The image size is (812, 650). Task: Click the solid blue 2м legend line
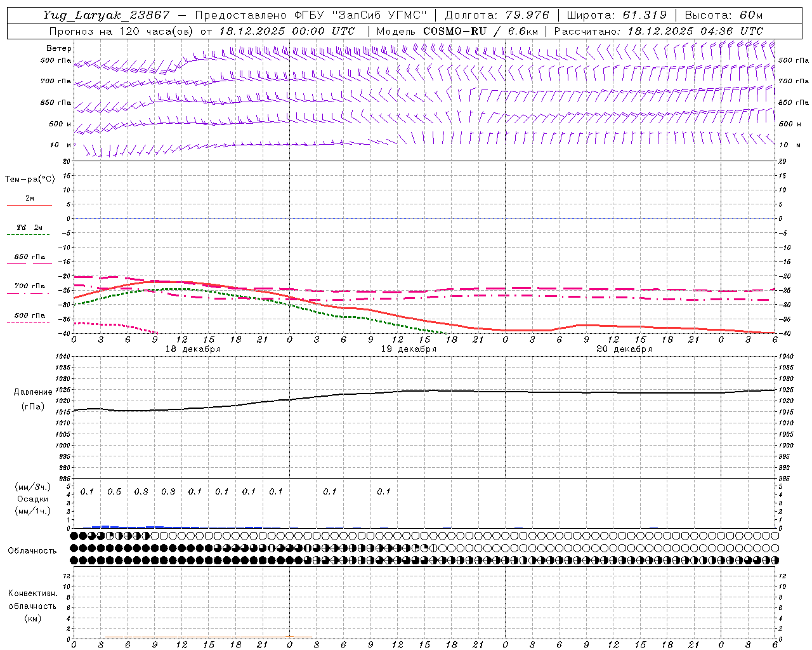click(29, 205)
